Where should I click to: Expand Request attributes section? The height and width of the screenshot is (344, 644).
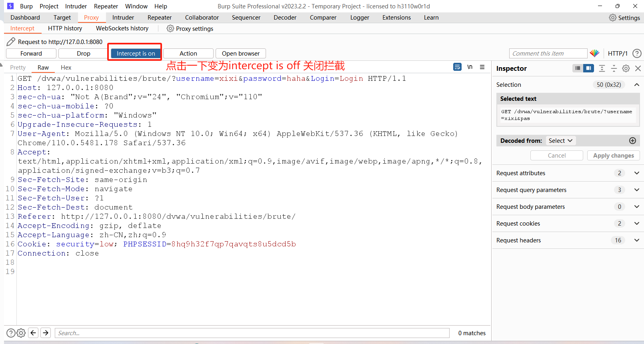pos(637,173)
